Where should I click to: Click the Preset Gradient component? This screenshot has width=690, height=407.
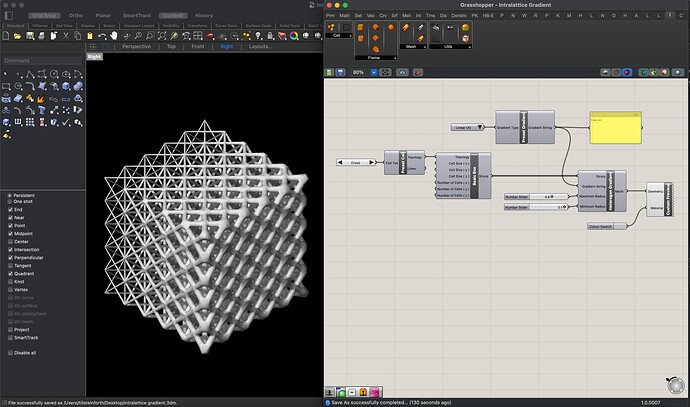pos(524,129)
